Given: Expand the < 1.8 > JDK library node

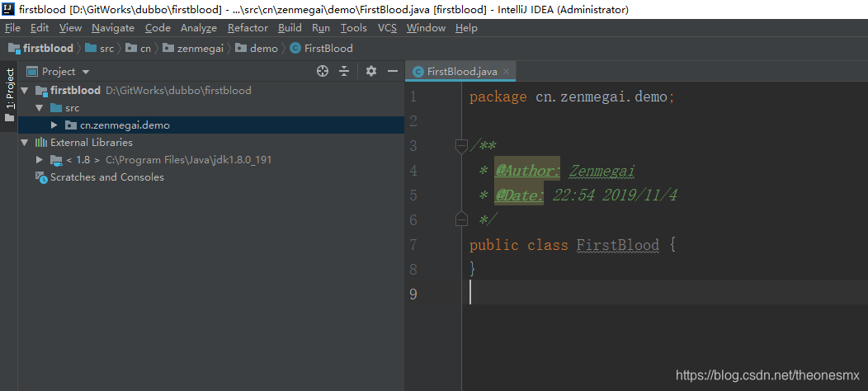Looking at the screenshot, I should [x=39, y=159].
